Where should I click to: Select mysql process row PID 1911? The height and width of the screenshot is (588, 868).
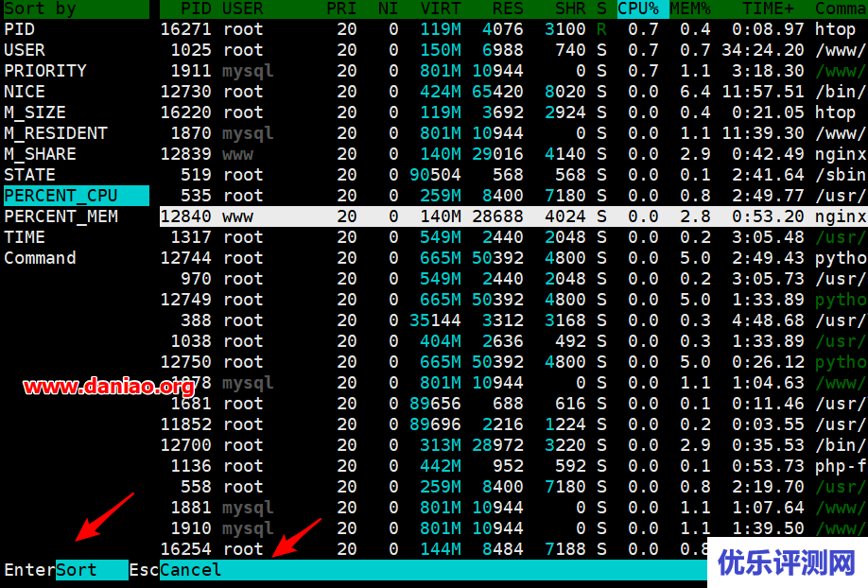pos(513,71)
